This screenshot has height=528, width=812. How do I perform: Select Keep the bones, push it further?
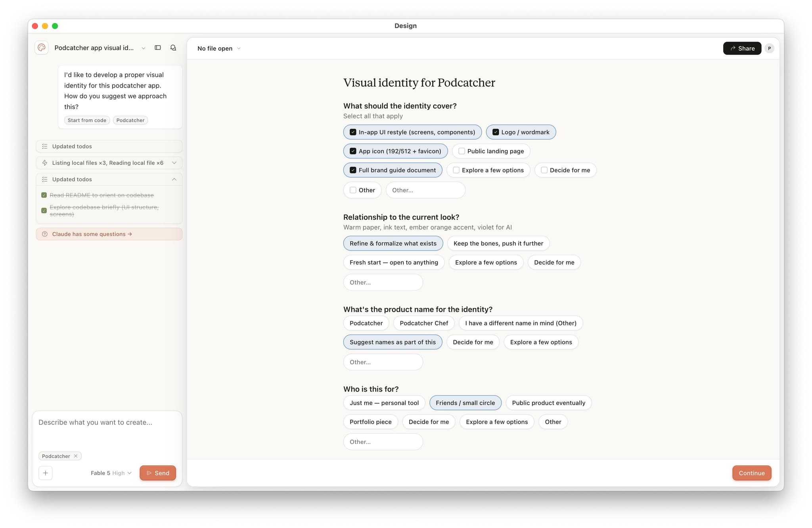click(498, 244)
